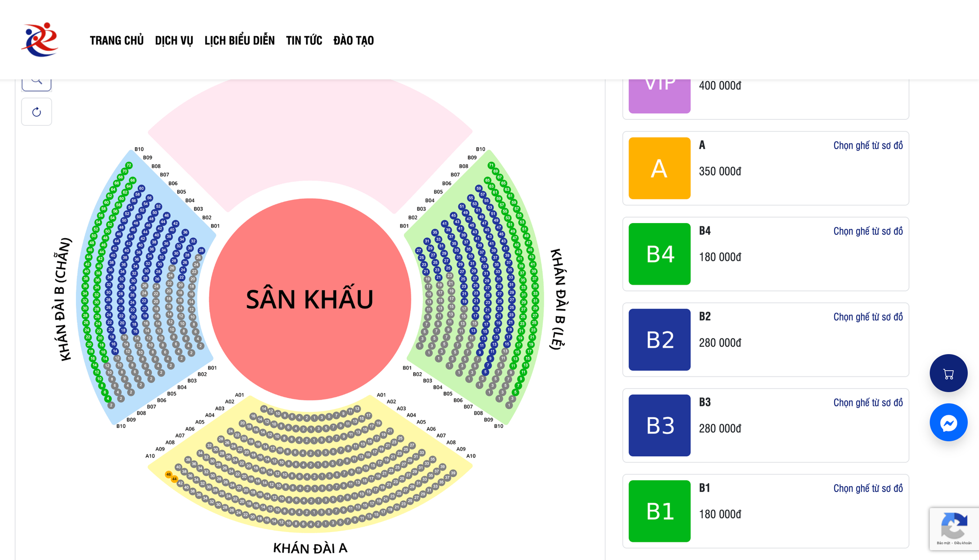Click the reset seat map view icon
979x560 pixels.
pyautogui.click(x=37, y=112)
